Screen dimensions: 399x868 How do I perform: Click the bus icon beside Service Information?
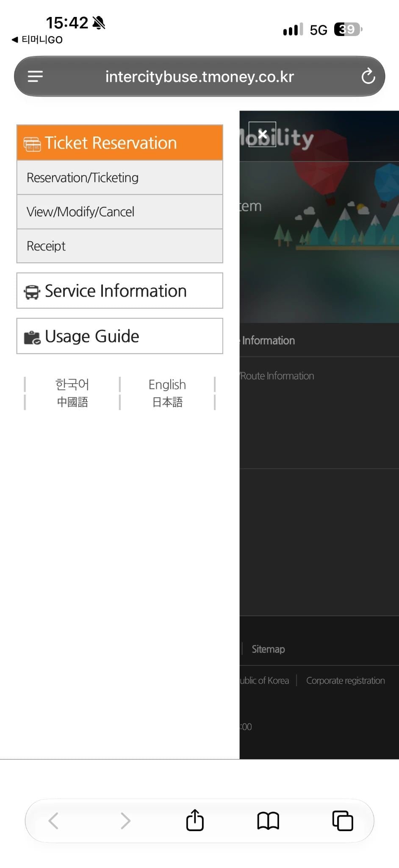tap(32, 292)
